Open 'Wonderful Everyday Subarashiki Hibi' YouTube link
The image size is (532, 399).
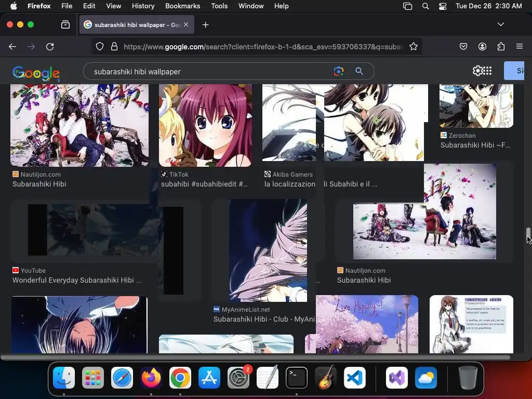(x=77, y=280)
